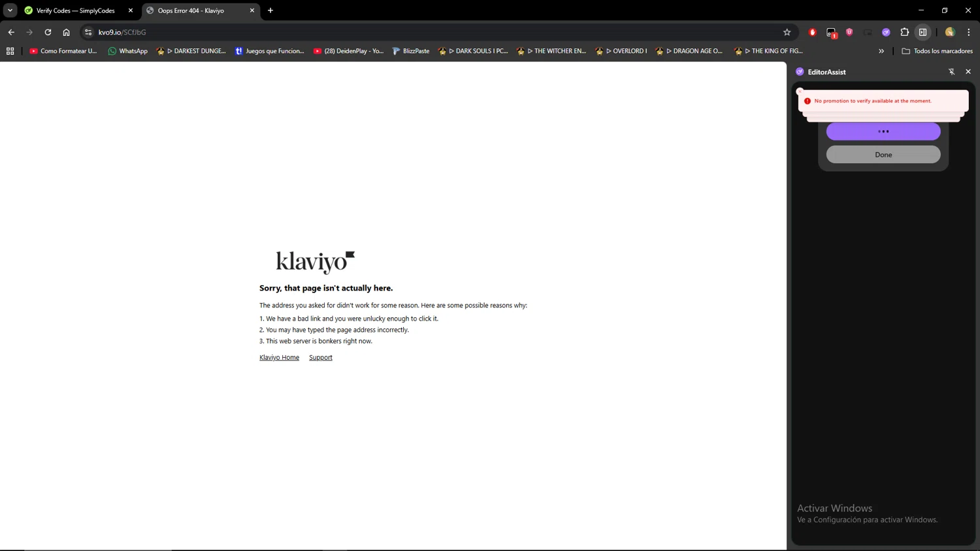Open the browser home page
Viewport: 980px width, 551px height.
(66, 32)
